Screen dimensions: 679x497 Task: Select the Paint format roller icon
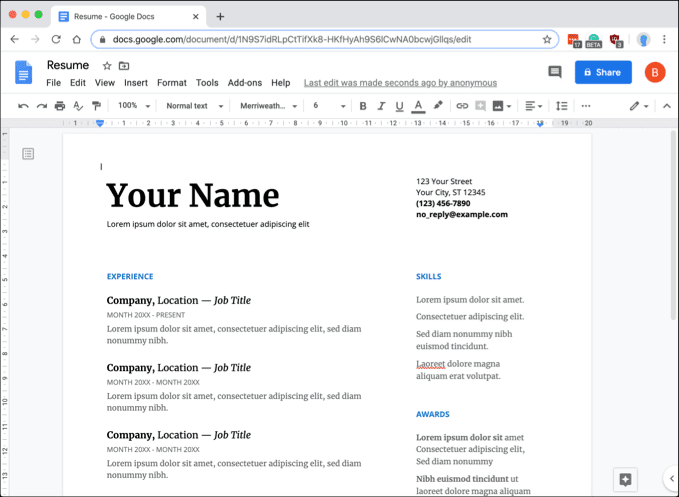(96, 106)
